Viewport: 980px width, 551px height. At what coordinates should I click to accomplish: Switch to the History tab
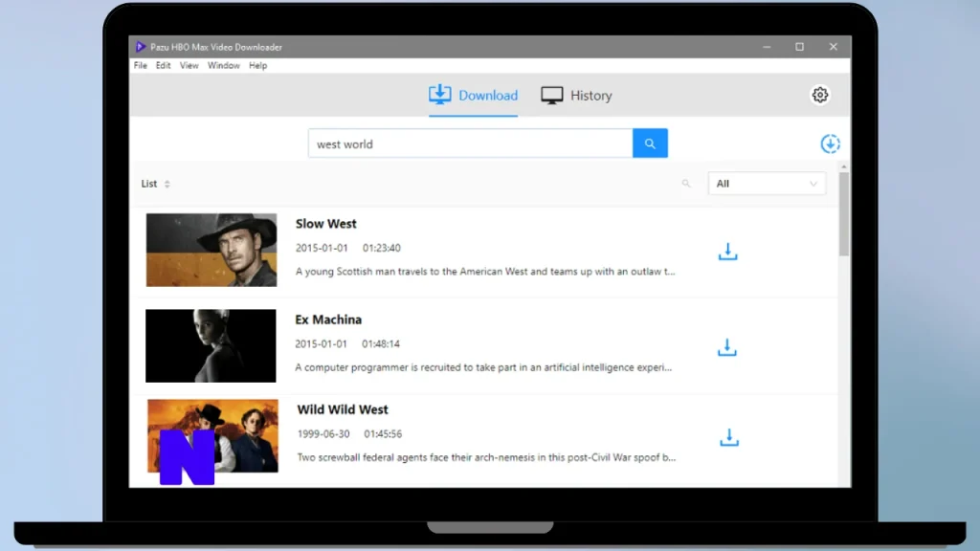[x=576, y=96]
